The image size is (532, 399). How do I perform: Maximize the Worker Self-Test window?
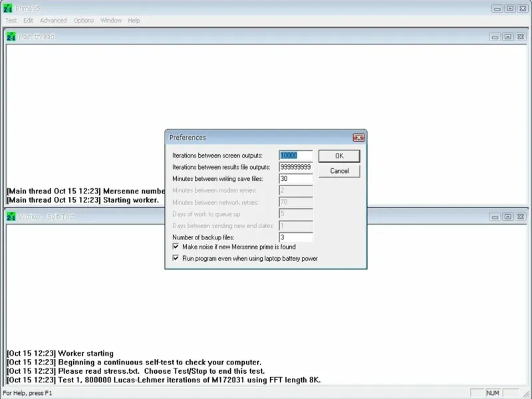507,217
